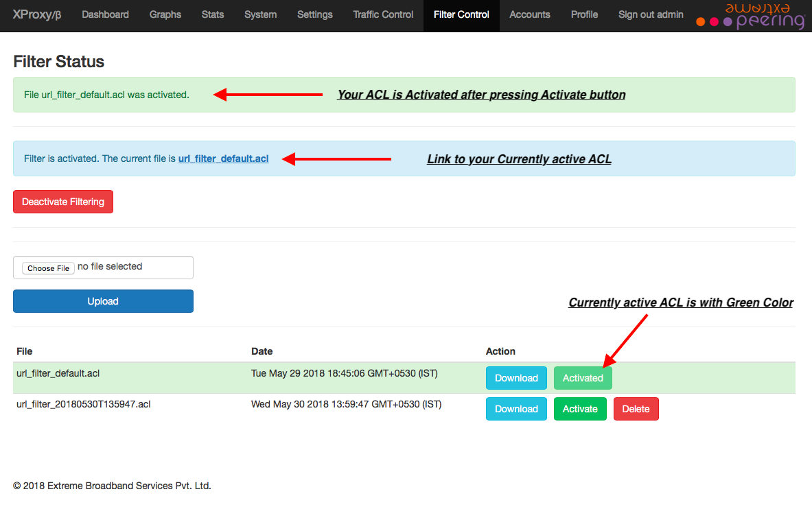Viewport: 812px width, 520px height.
Task: Open the Accounts page
Action: pyautogui.click(x=529, y=14)
